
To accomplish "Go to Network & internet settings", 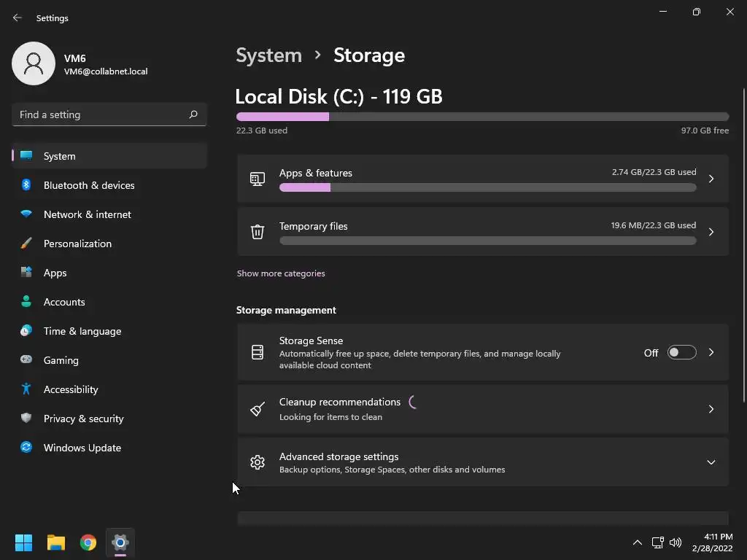I will pos(87,214).
